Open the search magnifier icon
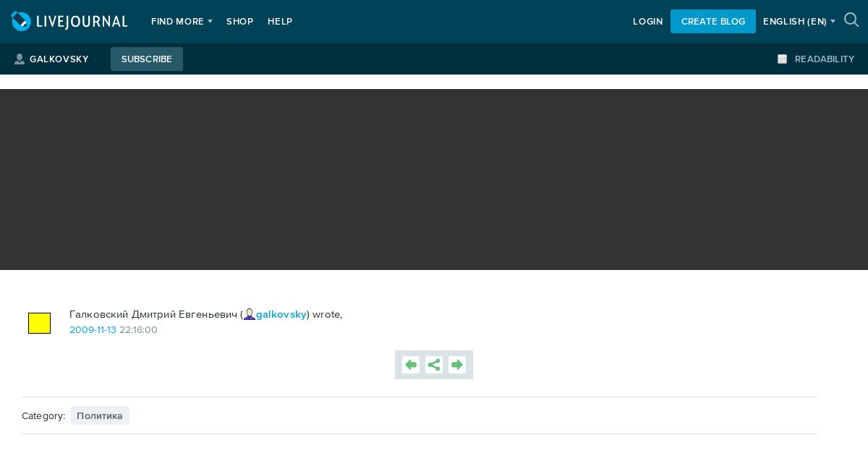Viewport: 868px width, 456px height. coord(851,20)
